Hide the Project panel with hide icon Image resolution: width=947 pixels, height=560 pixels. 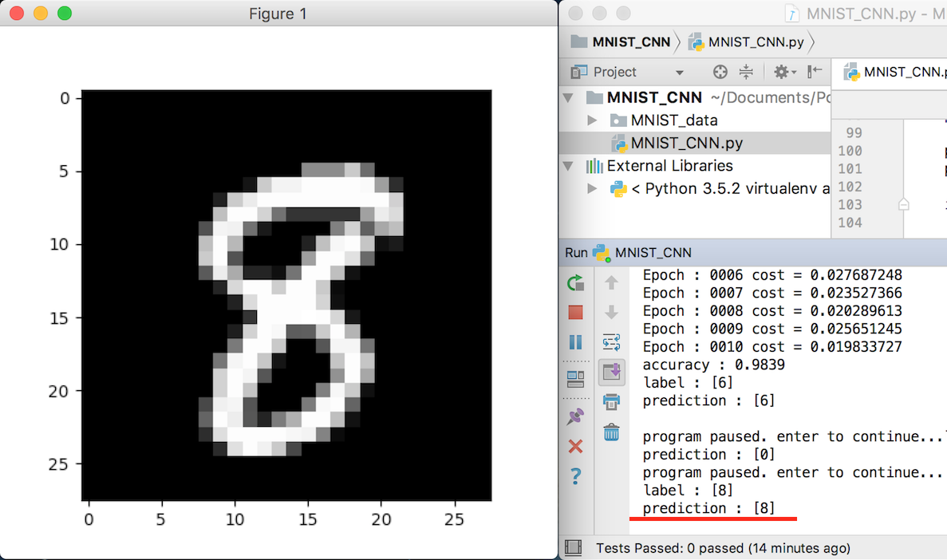click(x=814, y=71)
